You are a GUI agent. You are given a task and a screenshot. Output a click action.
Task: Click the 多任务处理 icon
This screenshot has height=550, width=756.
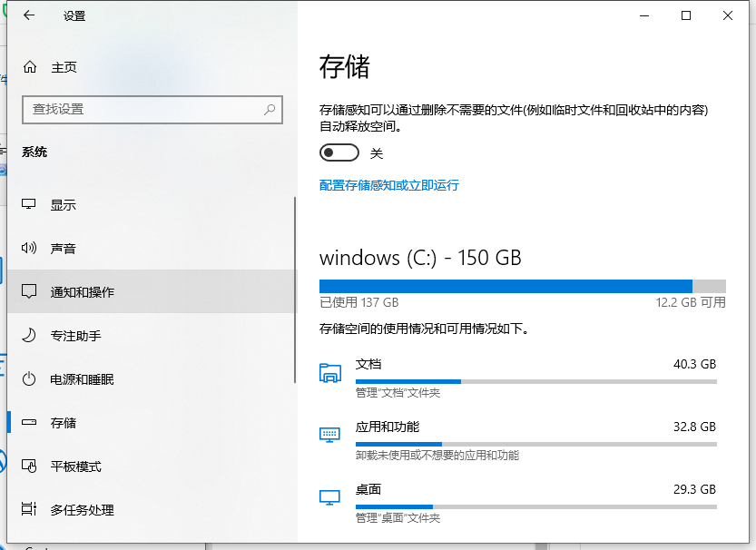[x=29, y=510]
